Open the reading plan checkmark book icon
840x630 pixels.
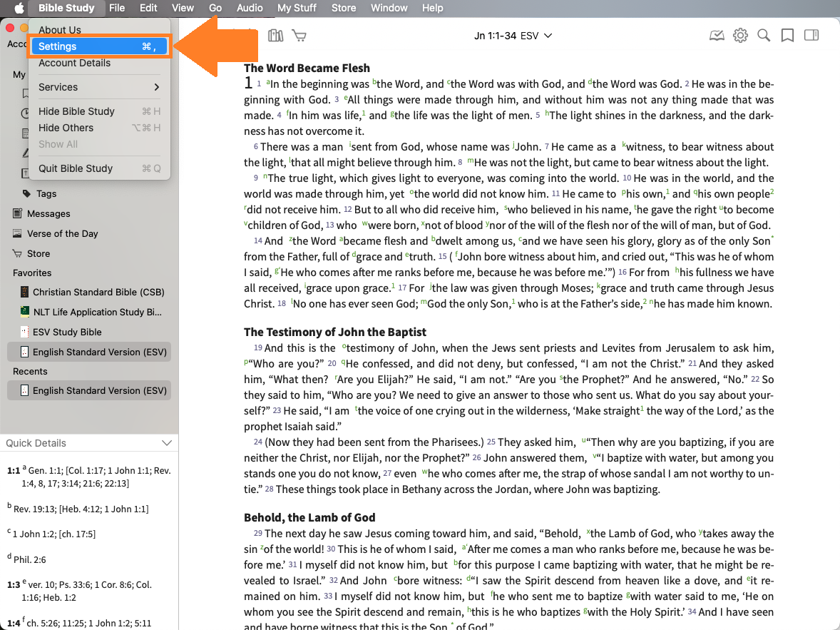tap(717, 36)
